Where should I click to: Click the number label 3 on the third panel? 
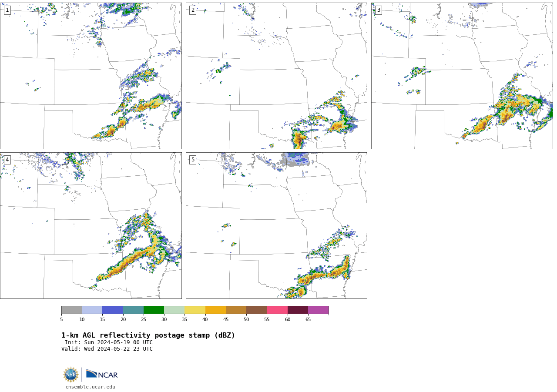point(378,10)
